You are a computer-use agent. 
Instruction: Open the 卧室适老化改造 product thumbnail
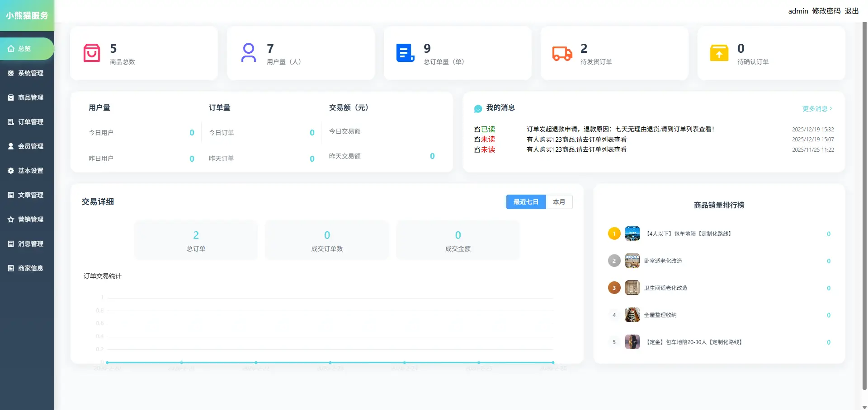coord(632,261)
